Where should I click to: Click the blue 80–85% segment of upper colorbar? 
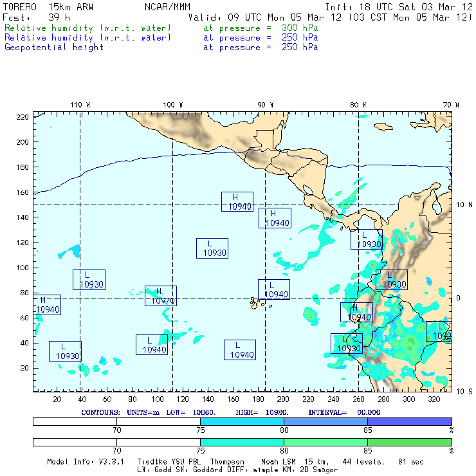(325, 421)
